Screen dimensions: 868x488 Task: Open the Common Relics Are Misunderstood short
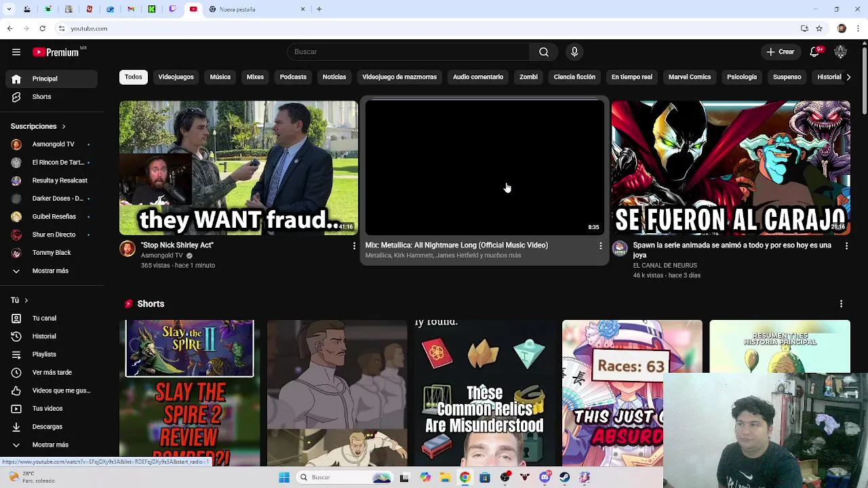coord(484,393)
